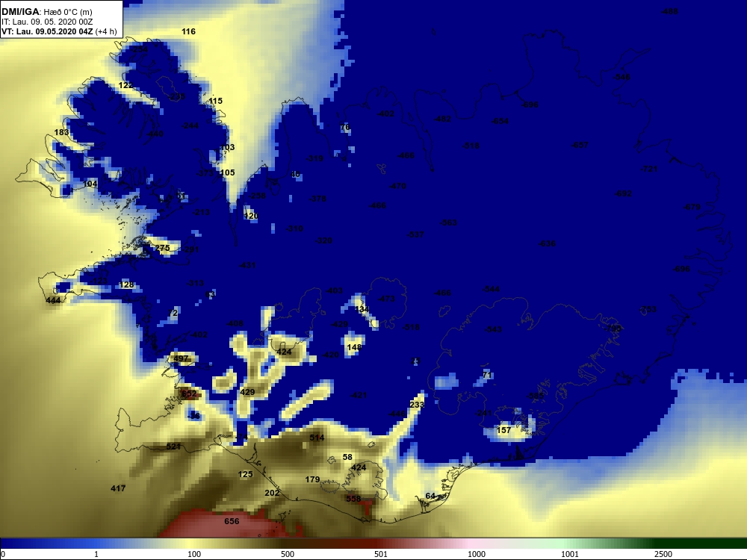Select the map value '-636'

click(547, 243)
